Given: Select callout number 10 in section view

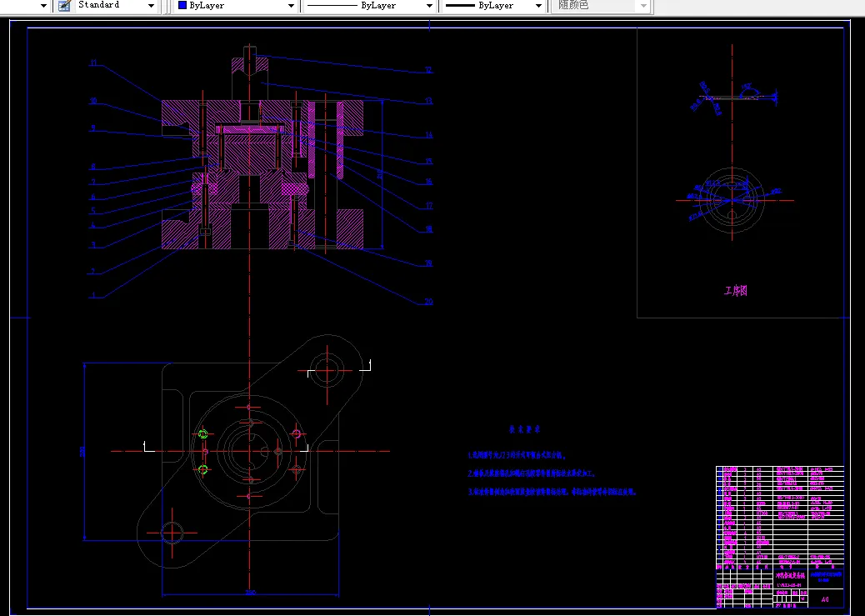Looking at the screenshot, I should click(x=93, y=101).
